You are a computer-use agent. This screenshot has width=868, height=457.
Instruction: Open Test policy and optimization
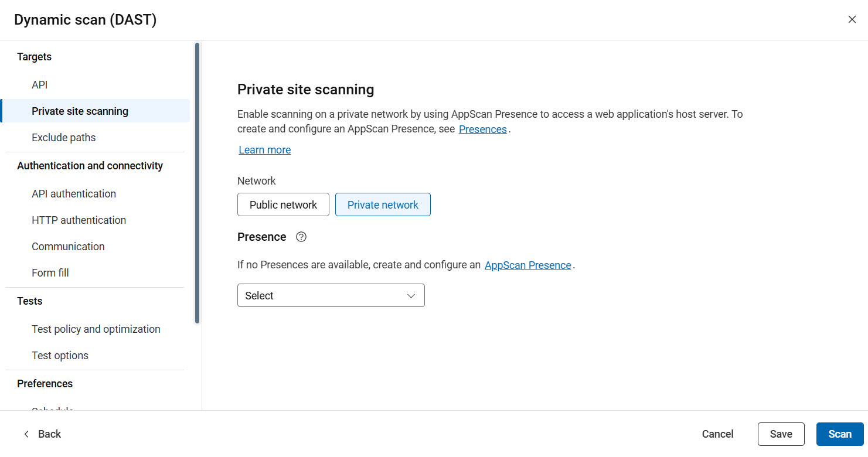(96, 329)
